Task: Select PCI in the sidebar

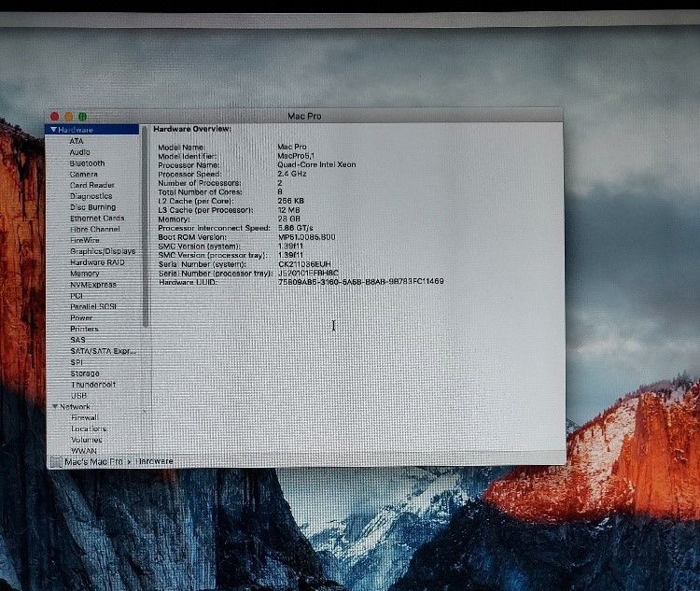Action: click(77, 296)
